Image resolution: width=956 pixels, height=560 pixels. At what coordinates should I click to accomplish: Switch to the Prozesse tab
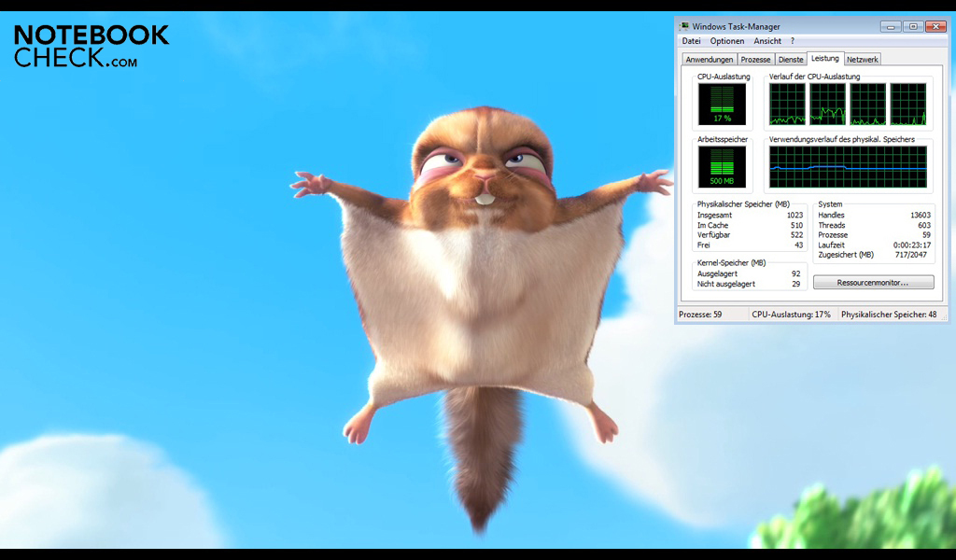point(755,60)
